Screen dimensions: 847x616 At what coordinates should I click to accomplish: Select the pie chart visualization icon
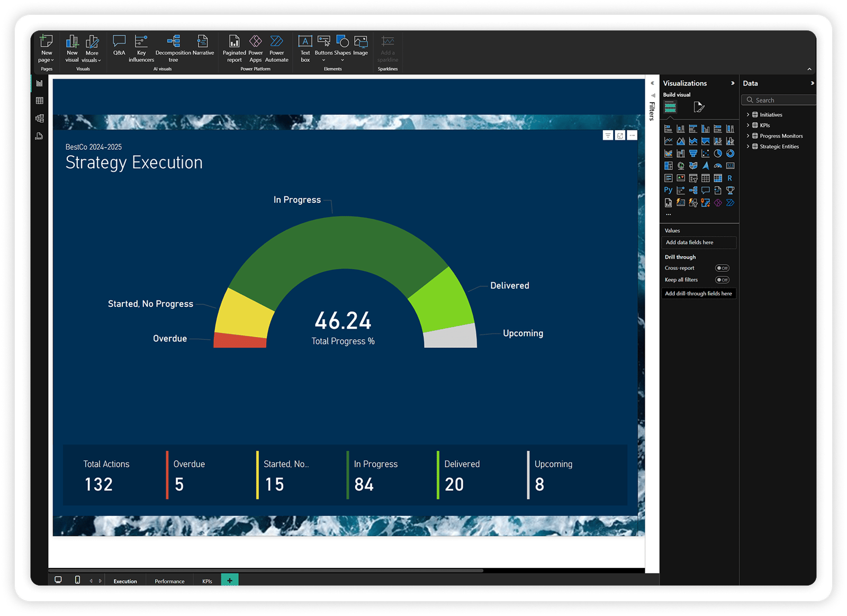coord(718,153)
